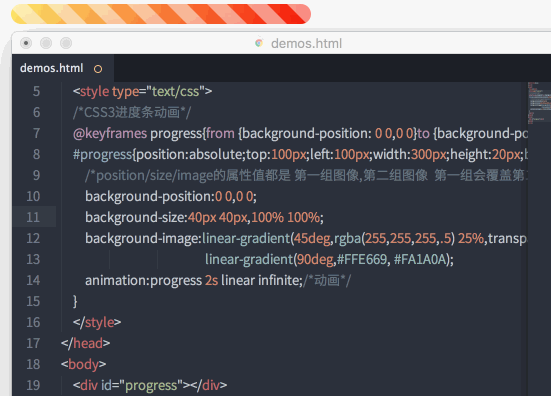Click the CSS3 comment on line 6

coord(132,112)
